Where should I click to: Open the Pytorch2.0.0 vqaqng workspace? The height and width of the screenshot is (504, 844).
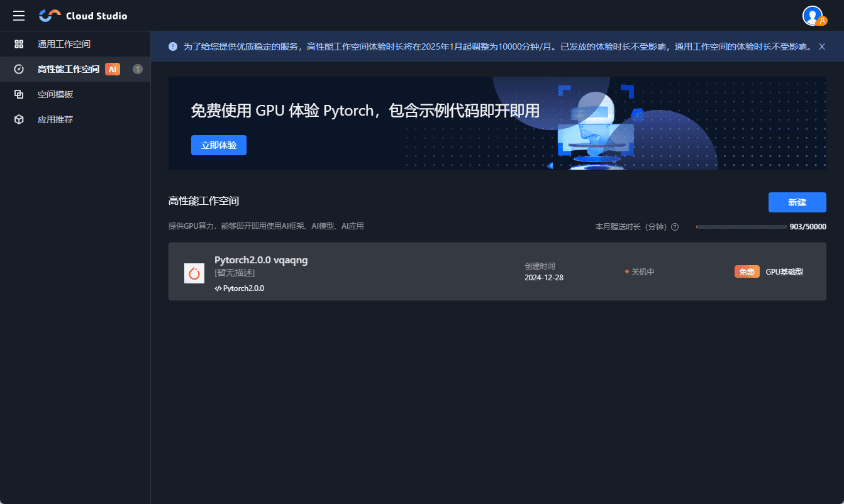point(497,271)
